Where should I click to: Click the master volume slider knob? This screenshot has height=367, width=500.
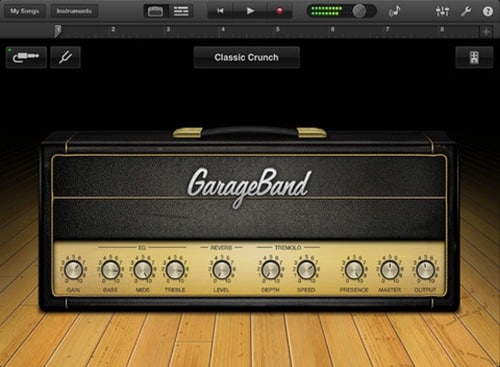359,11
